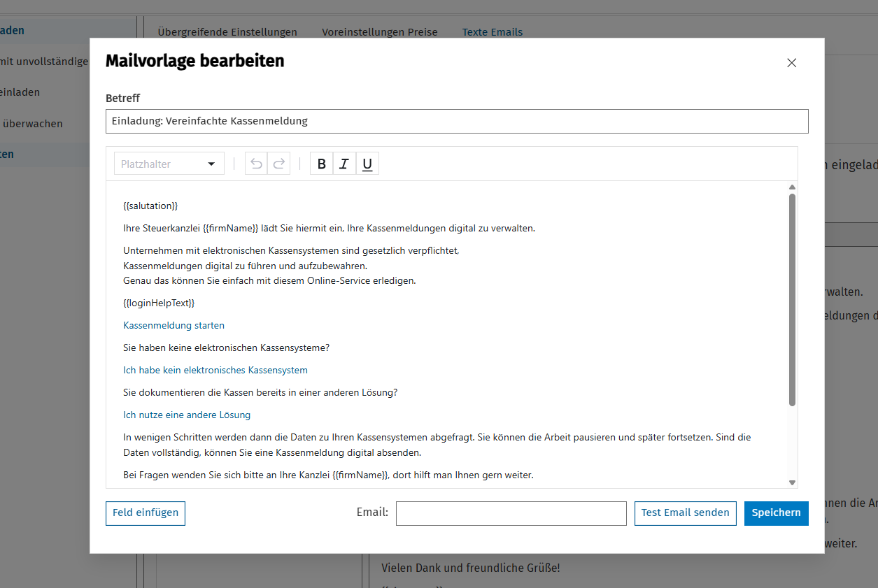The width and height of the screenshot is (878, 588).
Task: Click the line 'Sie dokumentieren die Kassen bereits in einer anderen Lösung?'
Action: coord(260,393)
